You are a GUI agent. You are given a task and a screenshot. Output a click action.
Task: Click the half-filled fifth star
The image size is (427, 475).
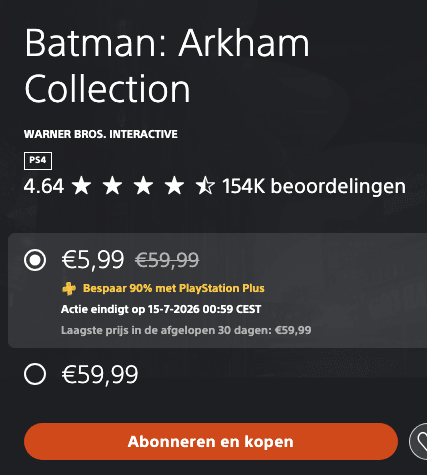205,186
